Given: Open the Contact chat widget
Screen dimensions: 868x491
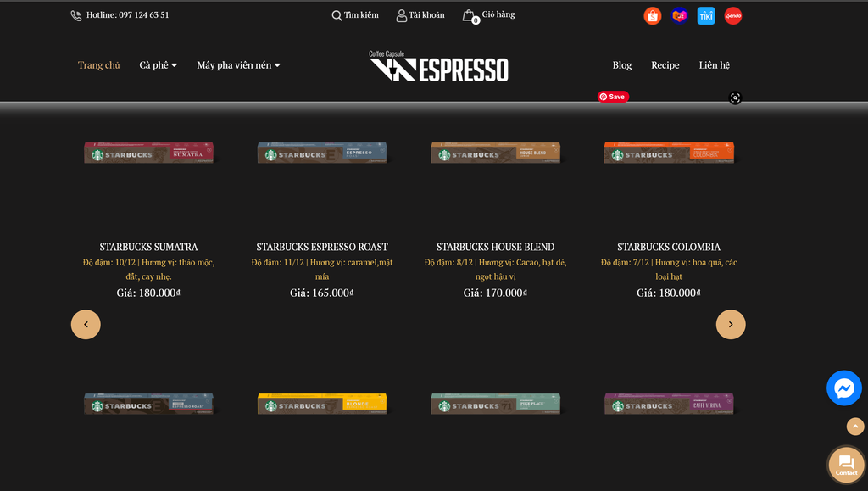Looking at the screenshot, I should [847, 465].
